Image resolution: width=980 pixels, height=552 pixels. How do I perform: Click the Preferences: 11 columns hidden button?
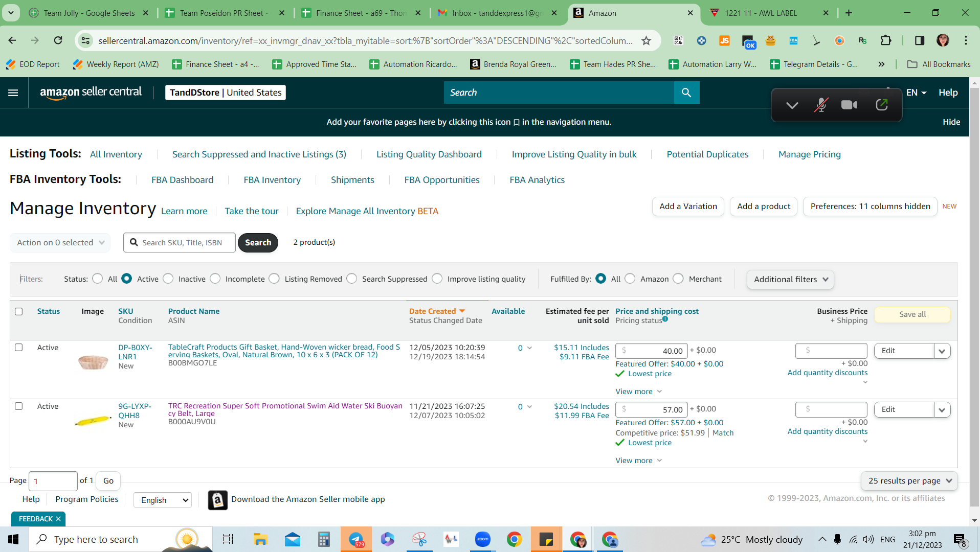tap(870, 206)
